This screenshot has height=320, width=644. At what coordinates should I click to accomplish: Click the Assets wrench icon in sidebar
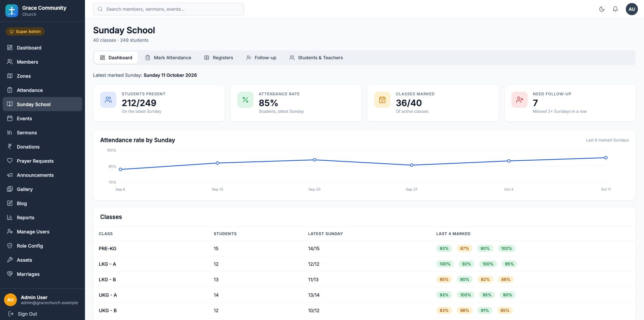point(10,260)
